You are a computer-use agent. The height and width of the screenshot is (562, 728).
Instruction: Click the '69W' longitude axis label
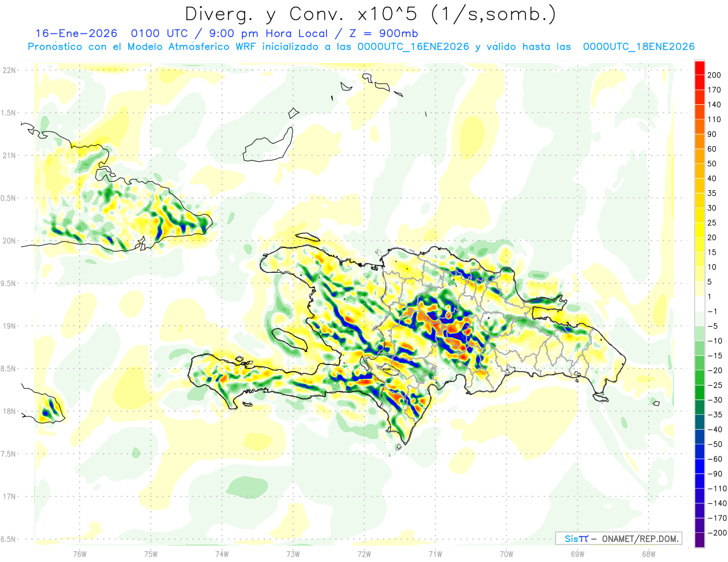coord(578,554)
